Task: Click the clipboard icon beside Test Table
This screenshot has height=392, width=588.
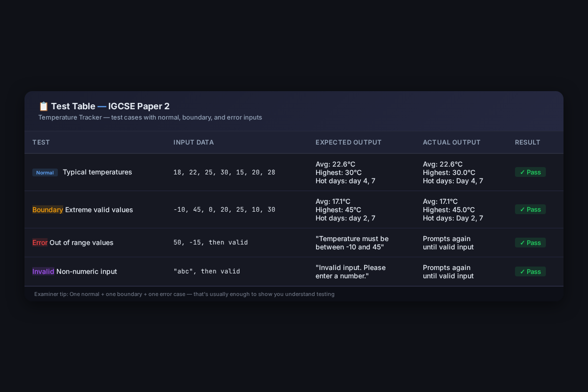Action: [x=44, y=106]
